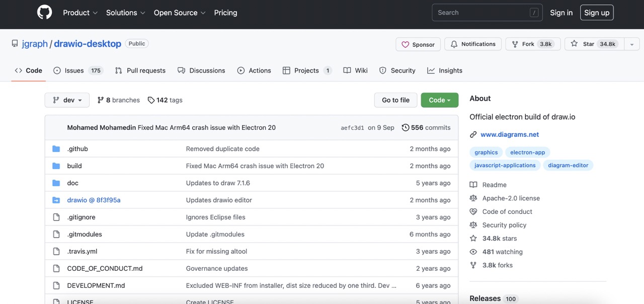Image resolution: width=644 pixels, height=304 pixels.
Task: Open the Issues tab
Action: point(78,70)
